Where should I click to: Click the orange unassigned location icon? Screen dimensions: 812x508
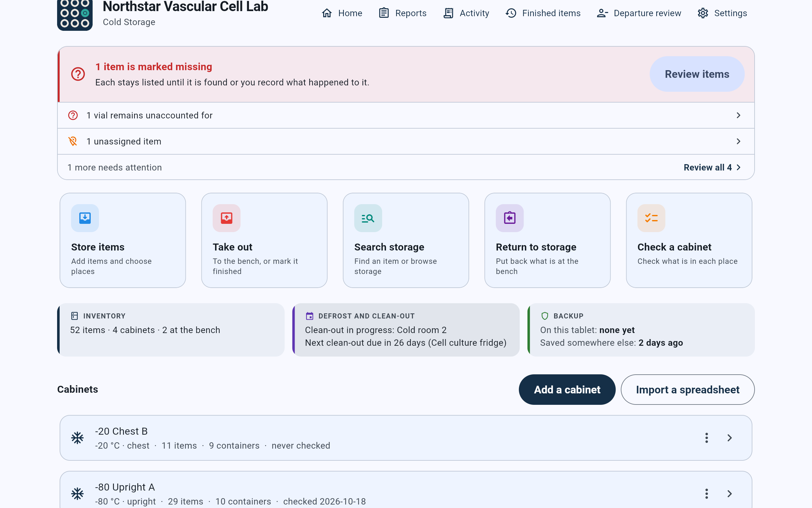pyautogui.click(x=73, y=141)
